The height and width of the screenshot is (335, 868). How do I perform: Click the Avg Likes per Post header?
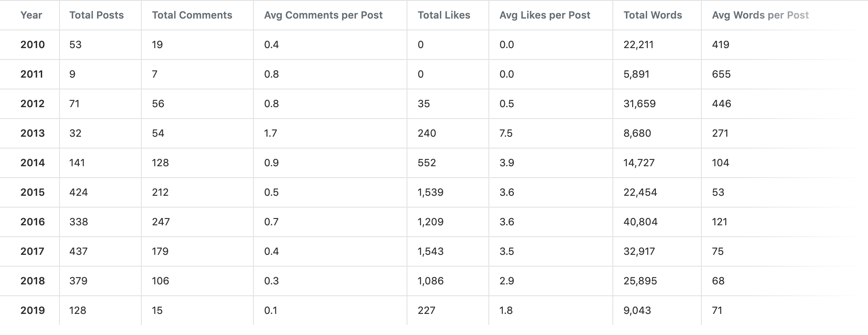click(x=545, y=15)
